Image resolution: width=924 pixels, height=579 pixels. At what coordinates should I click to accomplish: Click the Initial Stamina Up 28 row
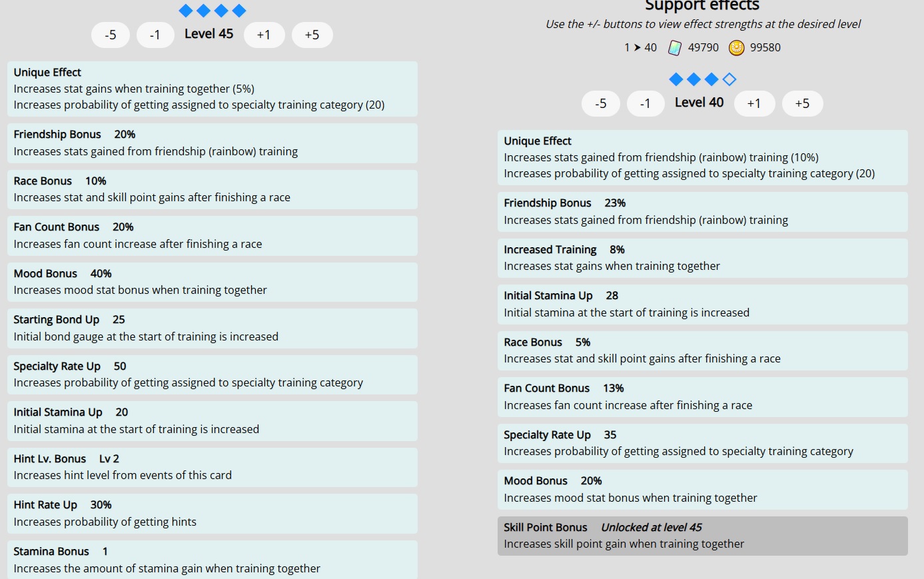(x=703, y=304)
